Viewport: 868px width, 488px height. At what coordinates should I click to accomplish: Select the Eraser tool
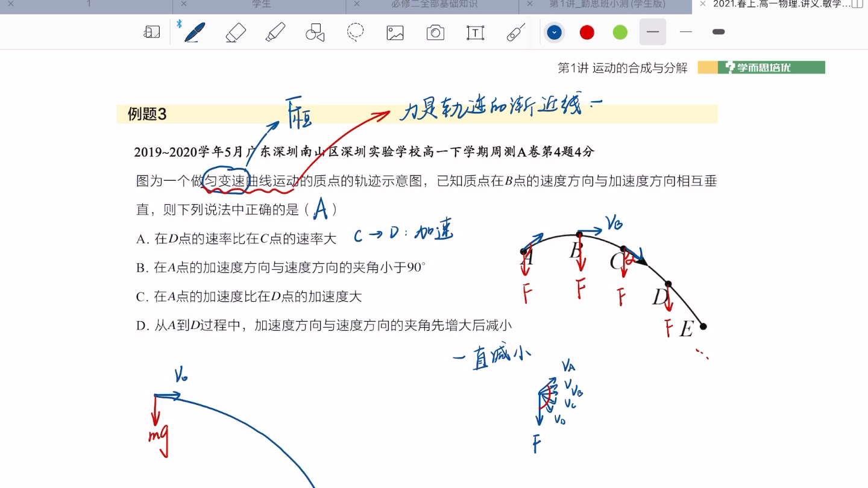(x=236, y=32)
